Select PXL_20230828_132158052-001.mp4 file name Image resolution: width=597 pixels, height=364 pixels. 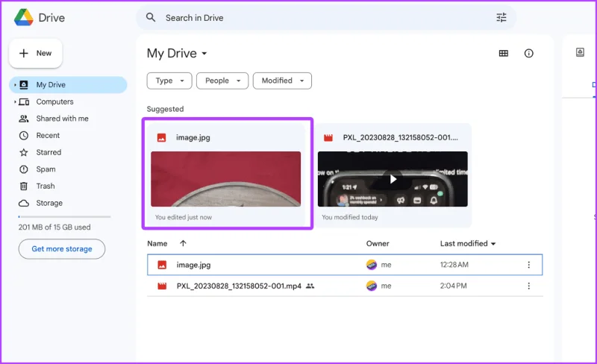pyautogui.click(x=239, y=286)
